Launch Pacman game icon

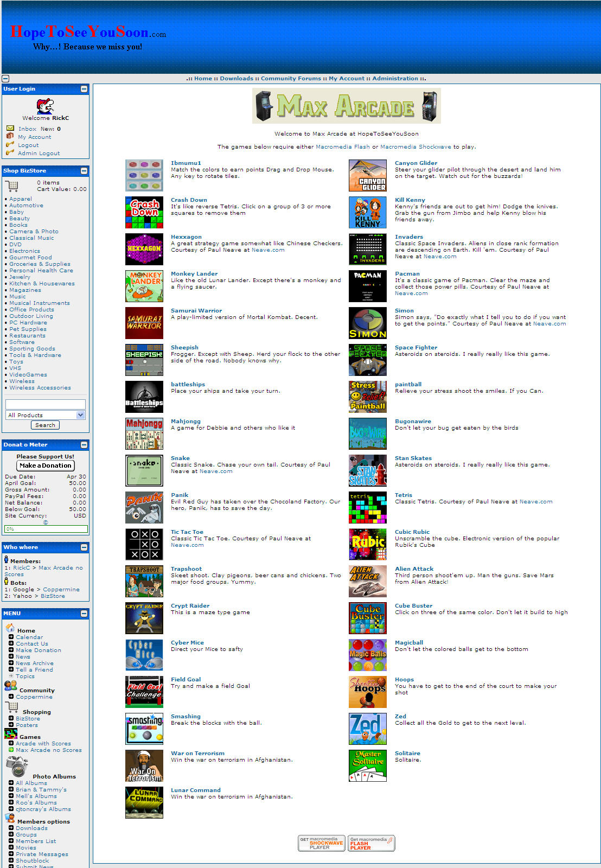coord(368,286)
